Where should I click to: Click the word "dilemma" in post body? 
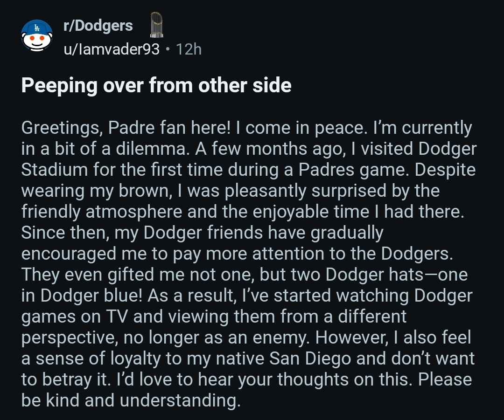coord(150,149)
